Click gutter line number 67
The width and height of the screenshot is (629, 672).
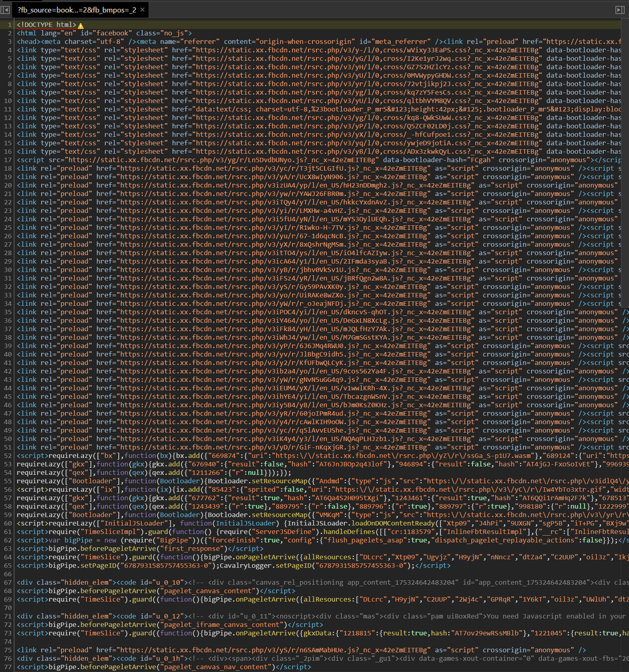point(8,582)
